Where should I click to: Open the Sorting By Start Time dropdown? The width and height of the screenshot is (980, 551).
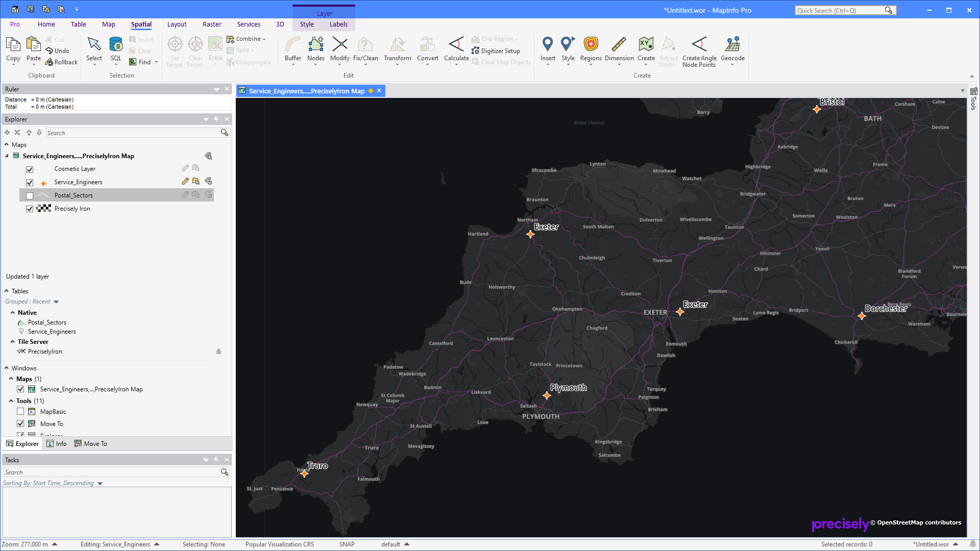tap(100, 484)
